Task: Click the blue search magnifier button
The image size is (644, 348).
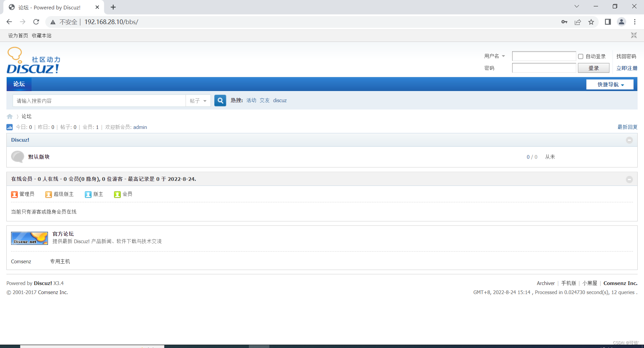Action: point(220,100)
